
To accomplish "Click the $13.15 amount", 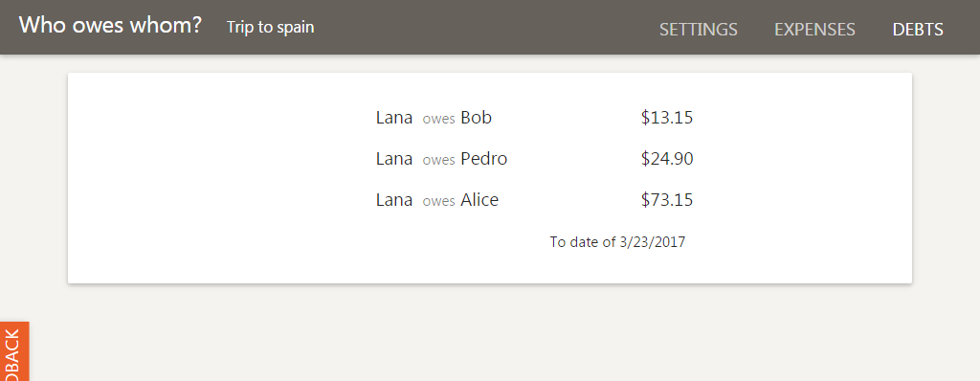I will coord(667,118).
